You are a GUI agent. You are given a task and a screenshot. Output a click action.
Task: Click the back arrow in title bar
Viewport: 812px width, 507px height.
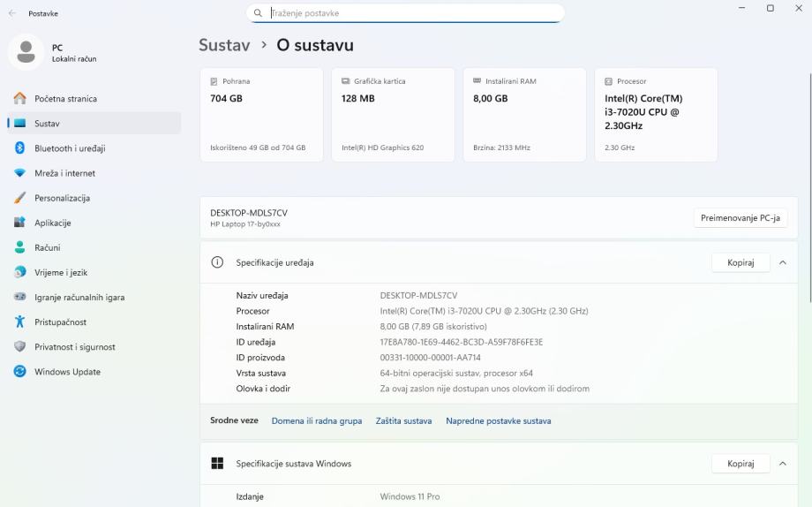[x=12, y=13]
